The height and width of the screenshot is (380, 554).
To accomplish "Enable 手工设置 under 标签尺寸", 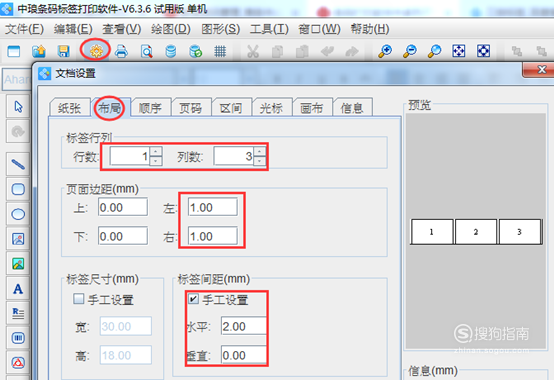I will [78, 299].
